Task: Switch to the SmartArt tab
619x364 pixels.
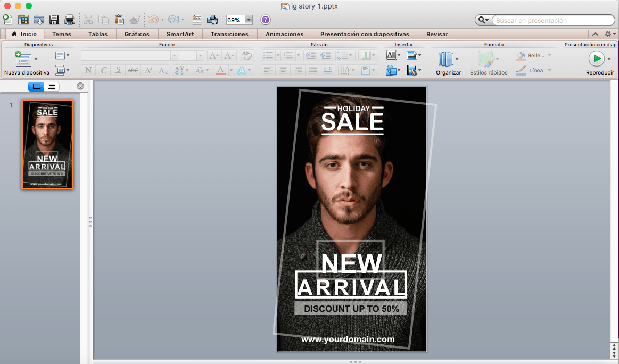Action: point(180,34)
